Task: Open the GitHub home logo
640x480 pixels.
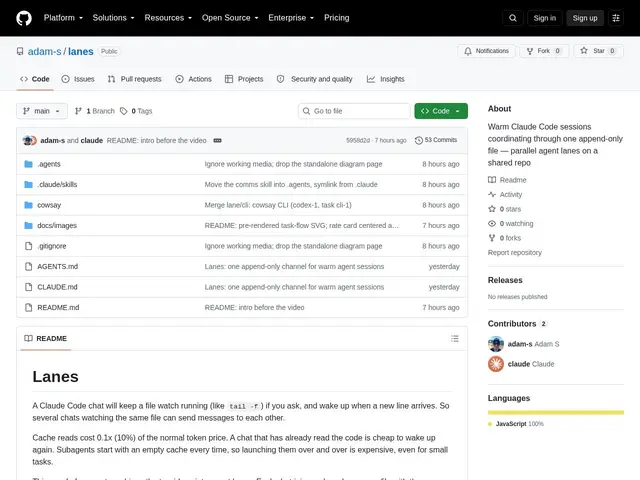Action: [24, 18]
